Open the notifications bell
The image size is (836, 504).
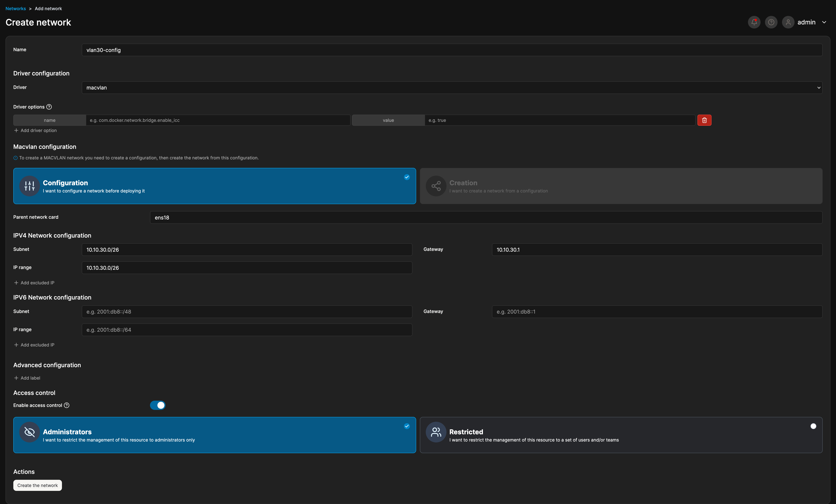754,22
